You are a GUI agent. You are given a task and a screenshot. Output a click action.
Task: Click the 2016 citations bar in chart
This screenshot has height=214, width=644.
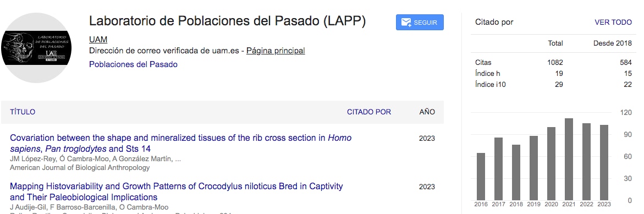(x=481, y=177)
